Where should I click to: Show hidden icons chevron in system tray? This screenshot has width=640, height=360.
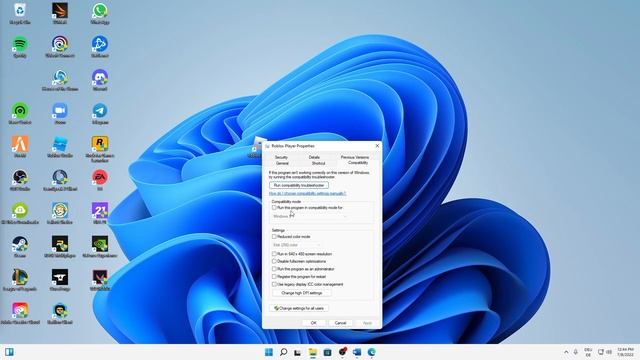[x=566, y=352]
